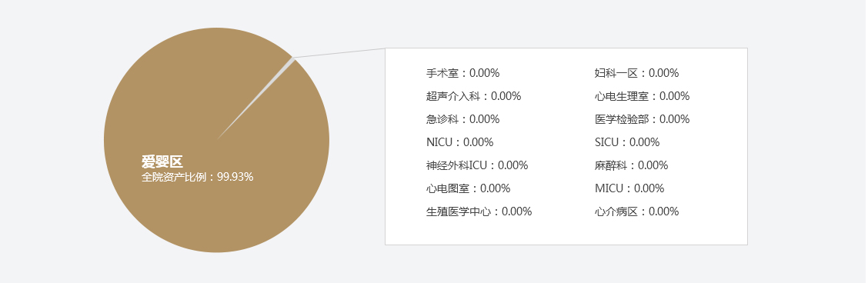The width and height of the screenshot is (868, 283).
Task: Click the callout line joining pie and legend
Action: (339, 52)
